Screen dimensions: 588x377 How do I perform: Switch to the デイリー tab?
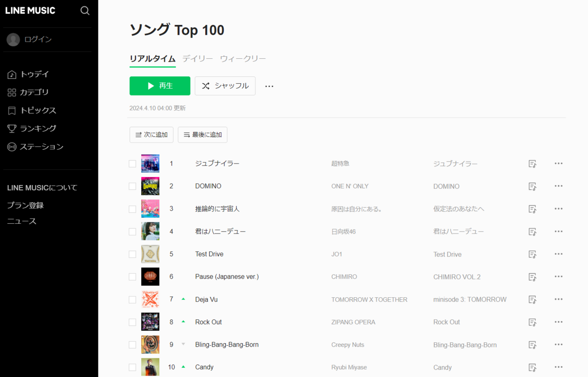click(x=197, y=58)
